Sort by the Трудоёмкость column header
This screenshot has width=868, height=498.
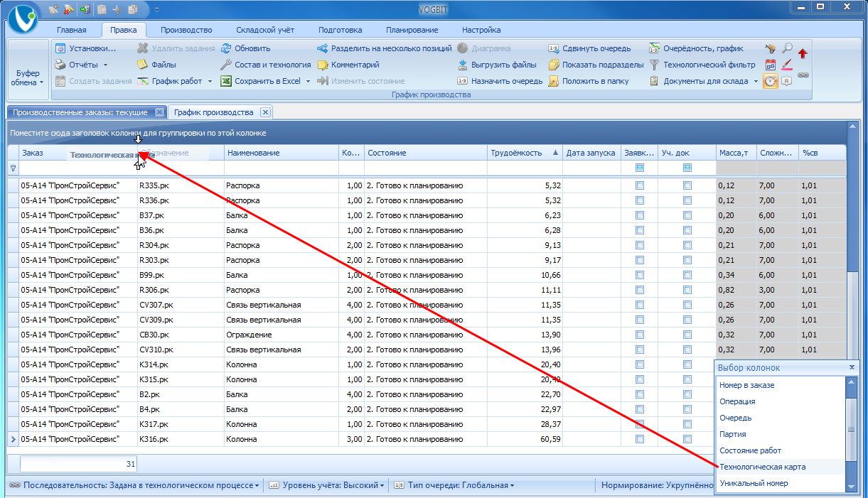click(x=525, y=153)
